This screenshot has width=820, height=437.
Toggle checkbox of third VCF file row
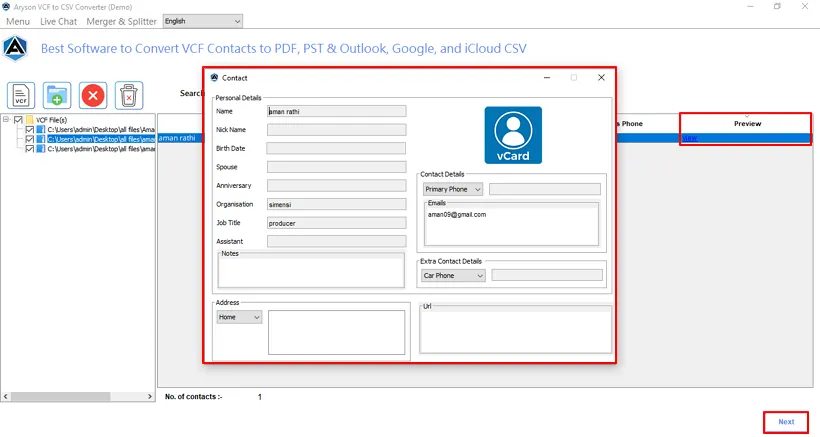30,149
